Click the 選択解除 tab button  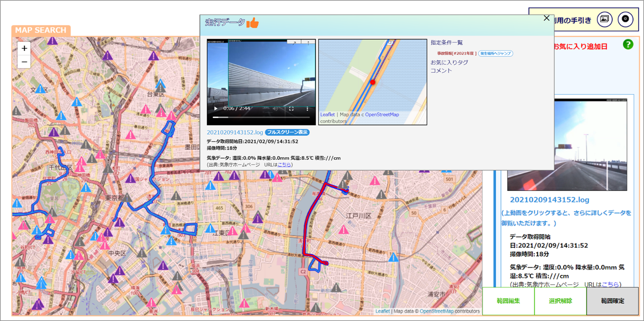560,301
